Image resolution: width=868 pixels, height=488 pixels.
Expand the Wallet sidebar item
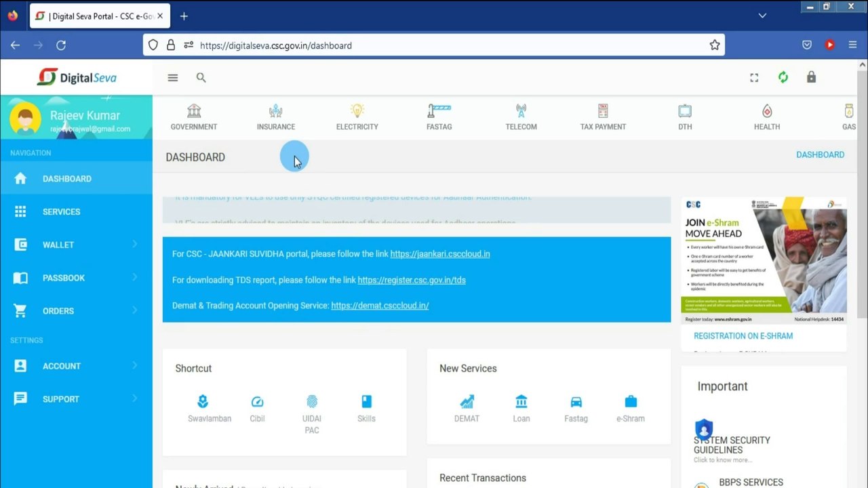(76, 245)
